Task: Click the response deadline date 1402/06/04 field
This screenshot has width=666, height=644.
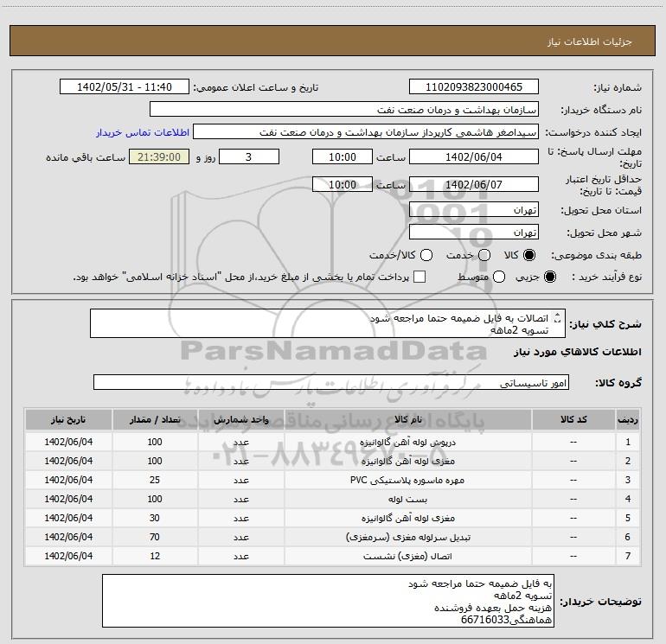Action: point(474,156)
